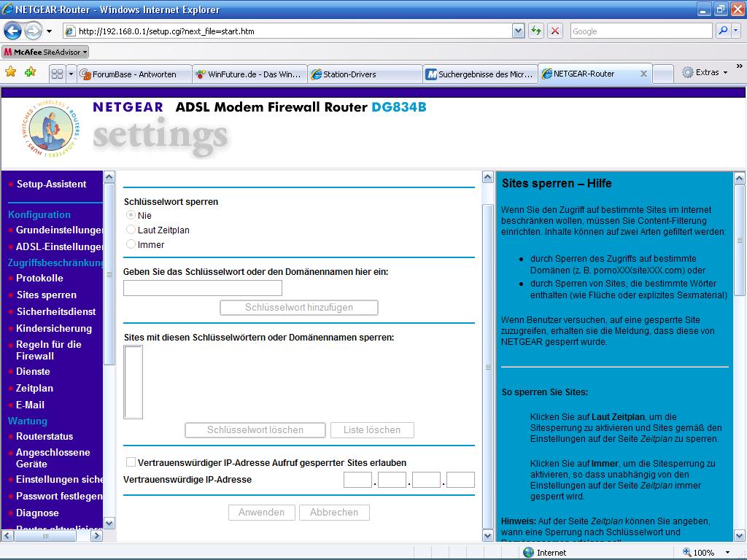Viewport: 747px width, 560px height.
Task: Switch to the Station-Drivers tab
Action: [x=365, y=74]
